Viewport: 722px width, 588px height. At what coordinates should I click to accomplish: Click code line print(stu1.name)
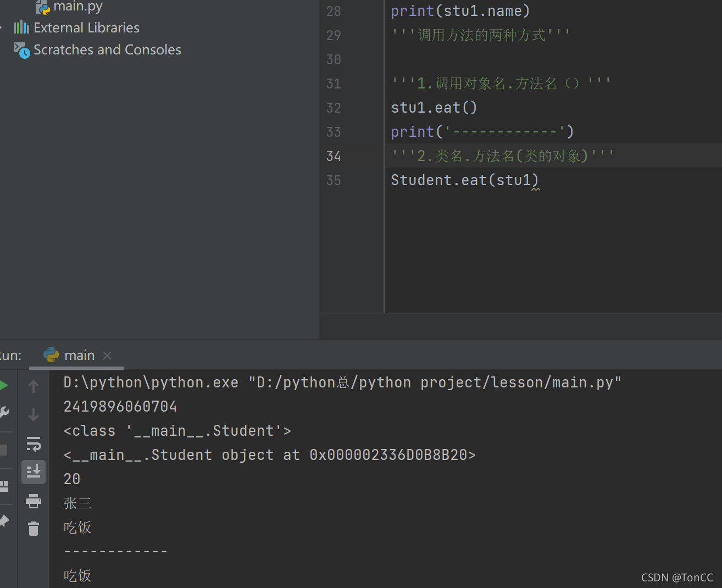460,11
